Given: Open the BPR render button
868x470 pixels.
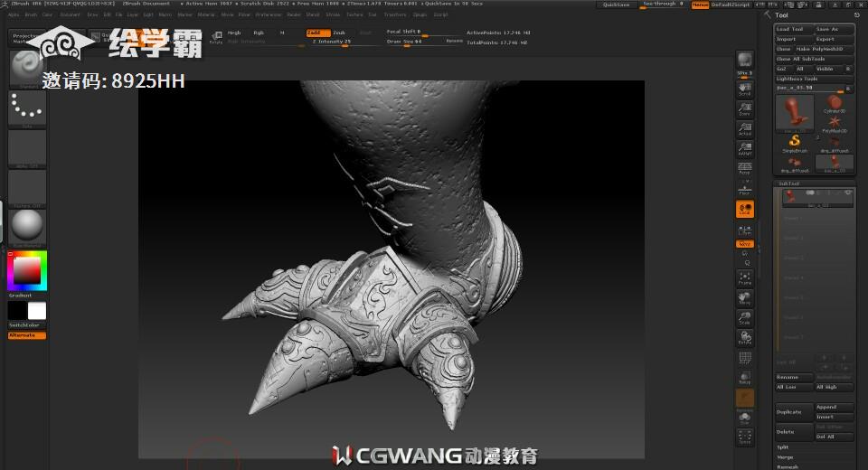Looking at the screenshot, I should [x=744, y=61].
